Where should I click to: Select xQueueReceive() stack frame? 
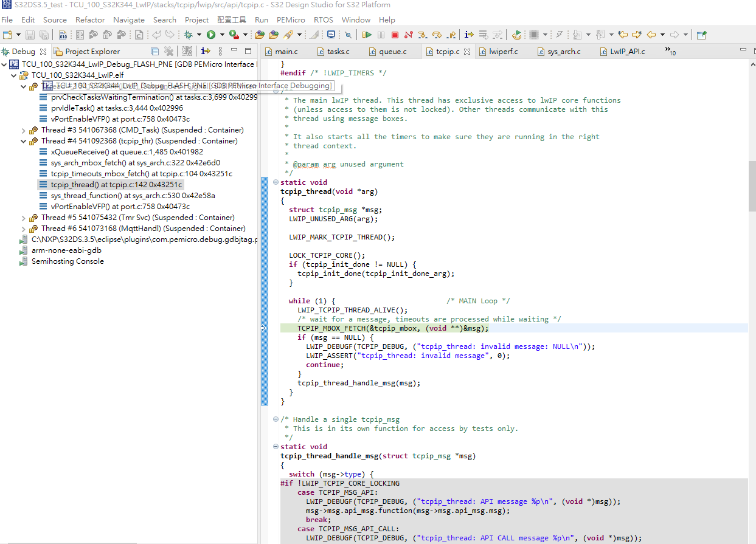pos(121,152)
